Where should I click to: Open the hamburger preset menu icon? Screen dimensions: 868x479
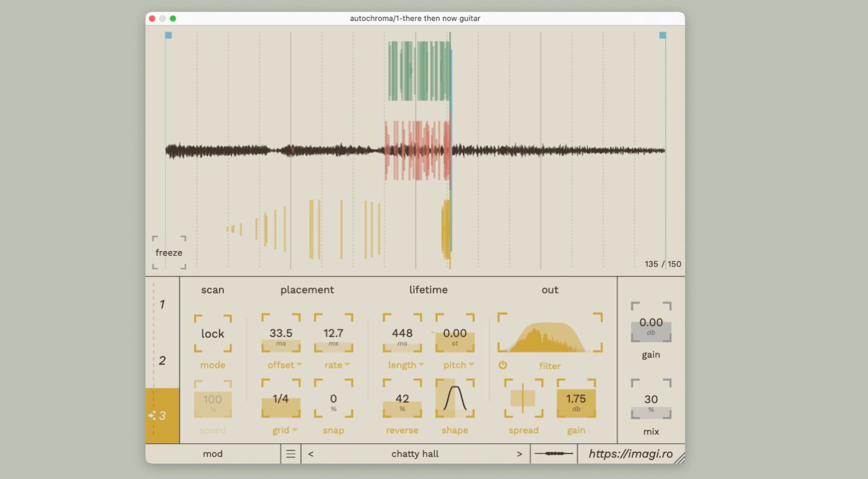(x=290, y=454)
